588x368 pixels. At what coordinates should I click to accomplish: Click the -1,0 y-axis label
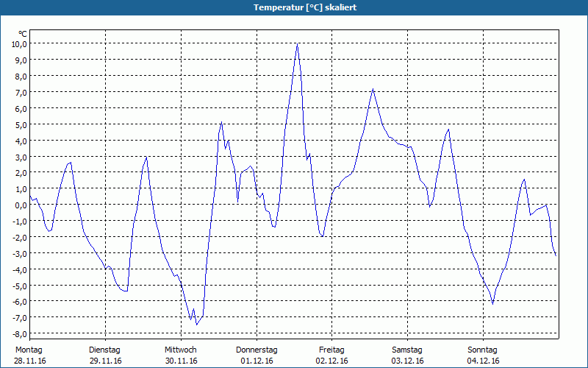click(20, 222)
